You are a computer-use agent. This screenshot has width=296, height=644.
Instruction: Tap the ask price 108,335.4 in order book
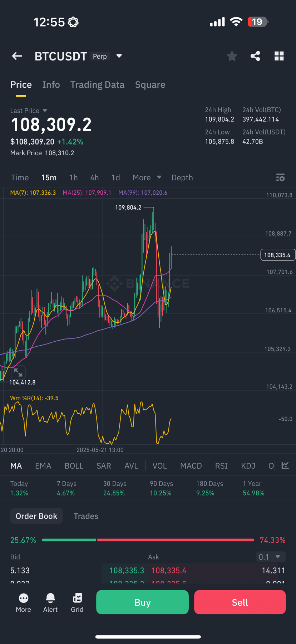coord(169,570)
